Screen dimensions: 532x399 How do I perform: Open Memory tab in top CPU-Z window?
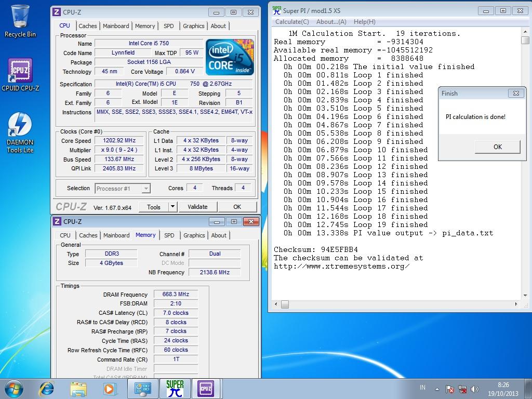click(x=145, y=26)
